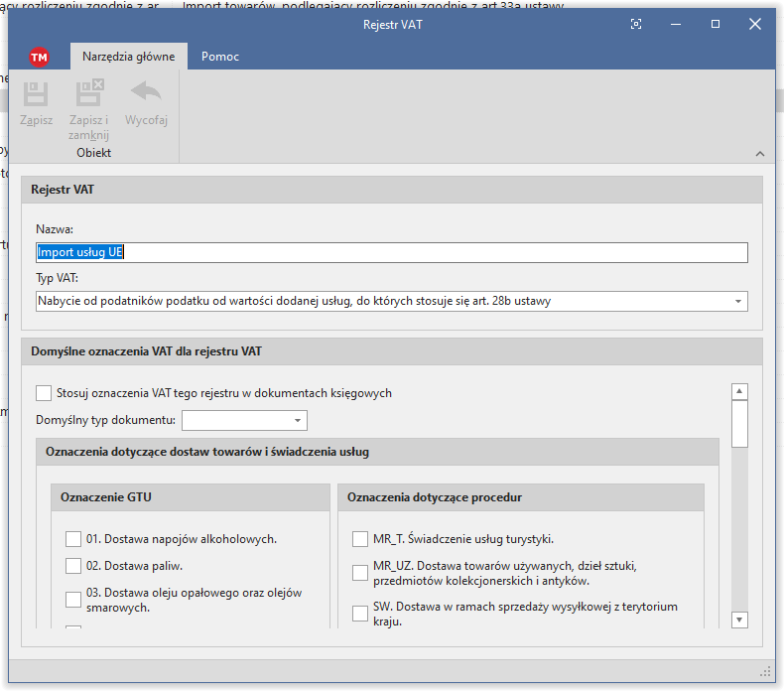Image resolution: width=784 pixels, height=691 pixels.
Task: Minimize the Rejestr VAT window
Action: point(676,24)
